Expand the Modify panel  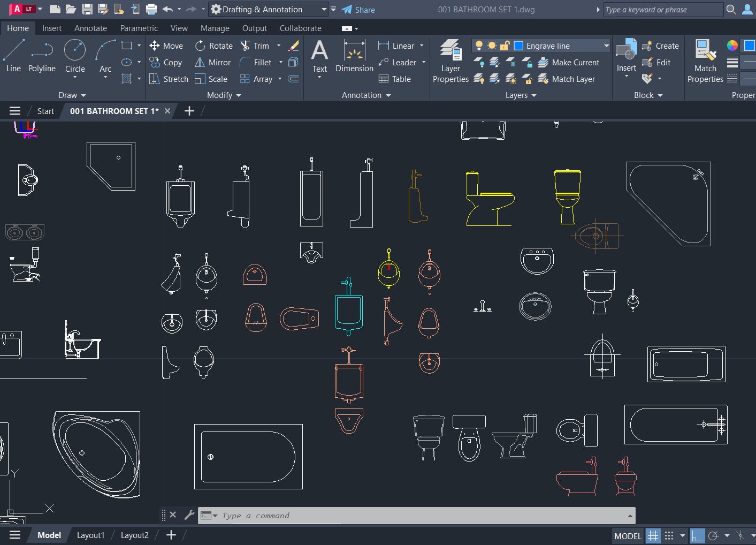pyautogui.click(x=224, y=95)
